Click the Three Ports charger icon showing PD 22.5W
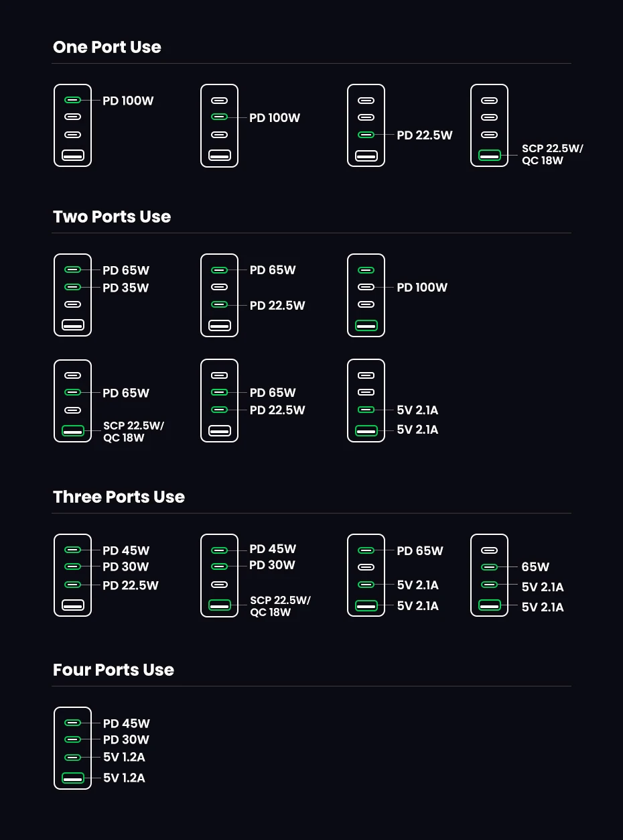 tap(72, 575)
